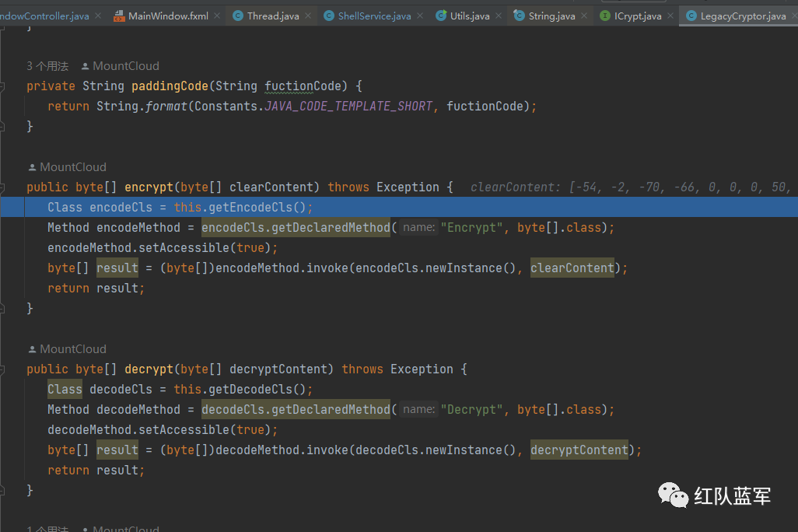This screenshot has width=798, height=532.
Task: Click the encrypt method name in its declaration
Action: coord(149,187)
